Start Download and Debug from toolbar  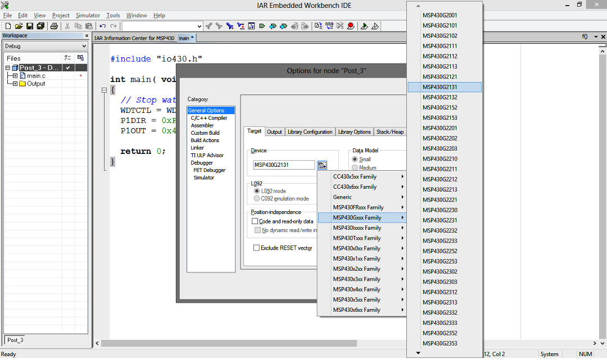pyautogui.click(x=364, y=26)
